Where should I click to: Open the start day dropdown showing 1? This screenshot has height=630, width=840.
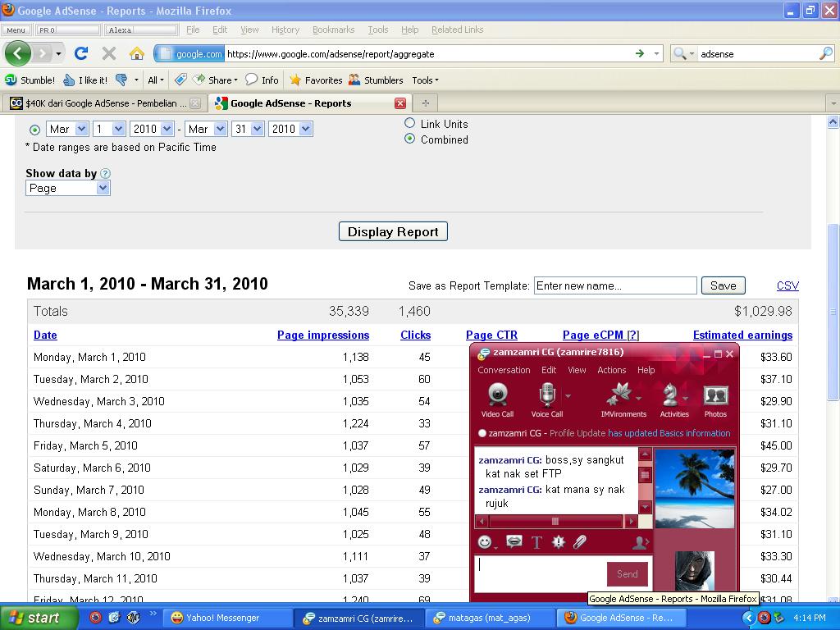click(x=109, y=129)
